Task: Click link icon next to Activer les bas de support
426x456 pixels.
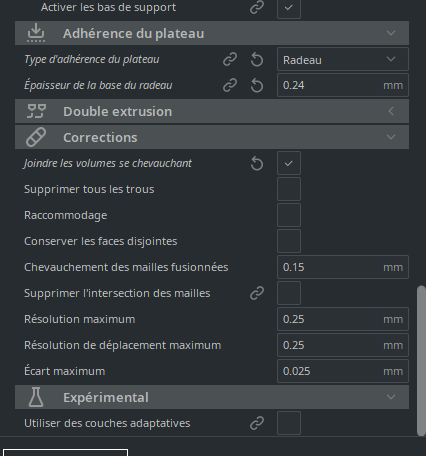Action: (257, 7)
